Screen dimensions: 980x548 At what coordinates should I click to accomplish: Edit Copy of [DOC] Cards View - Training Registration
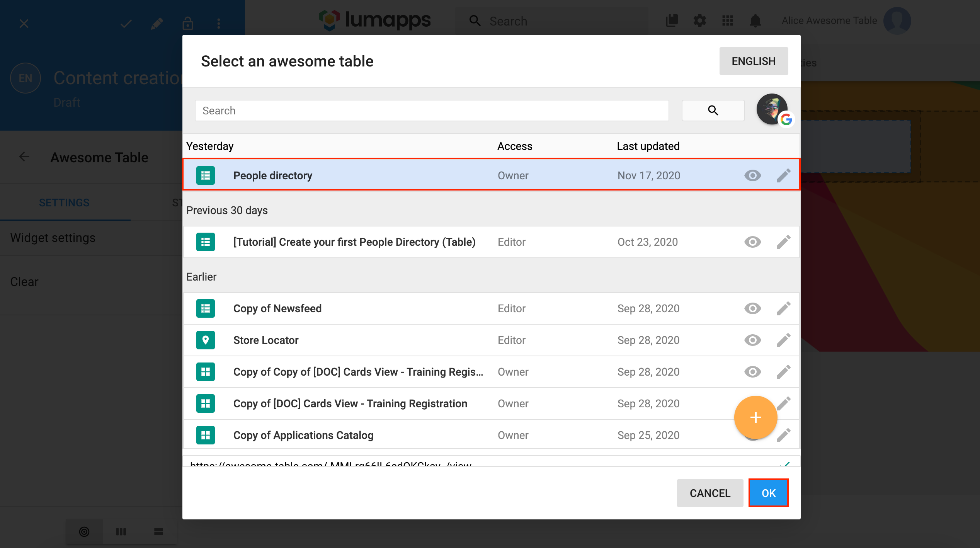click(x=784, y=403)
